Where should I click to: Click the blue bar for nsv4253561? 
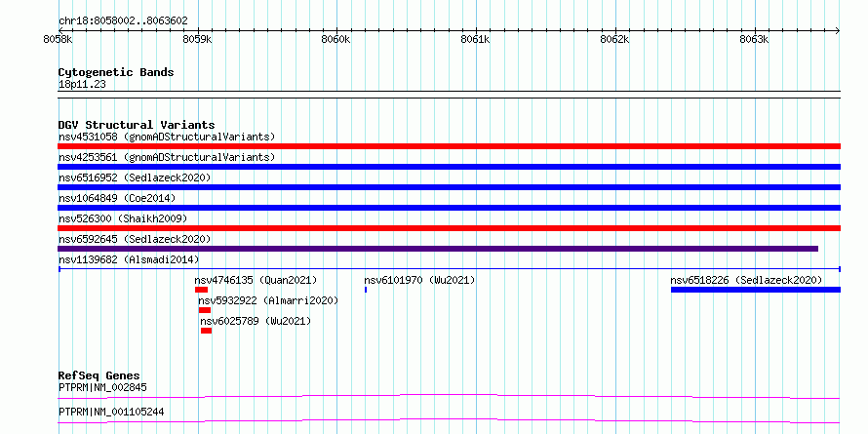click(449, 167)
